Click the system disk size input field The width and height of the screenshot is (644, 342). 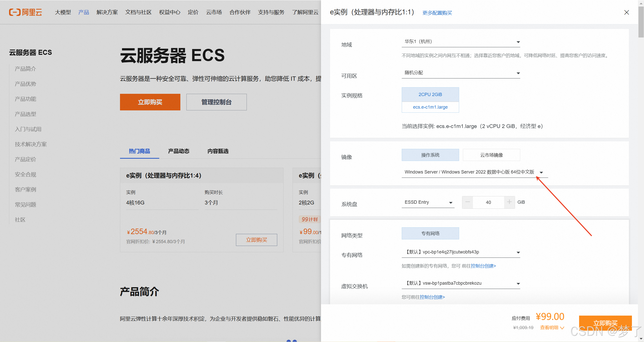488,202
